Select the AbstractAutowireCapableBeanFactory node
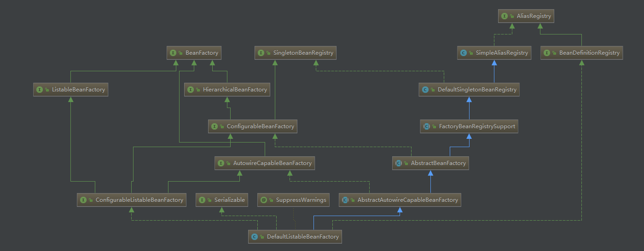This screenshot has width=644, height=251. (x=400, y=200)
